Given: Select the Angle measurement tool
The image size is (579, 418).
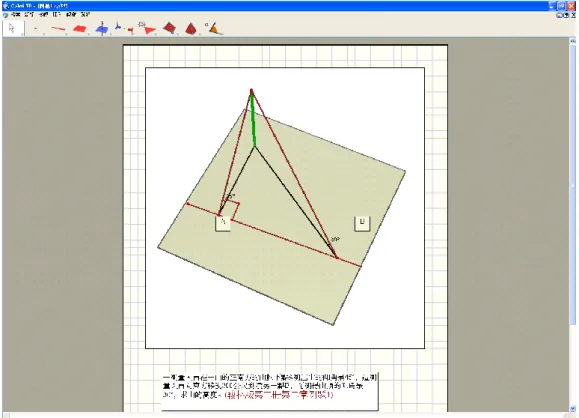Looking at the screenshot, I should (x=214, y=28).
